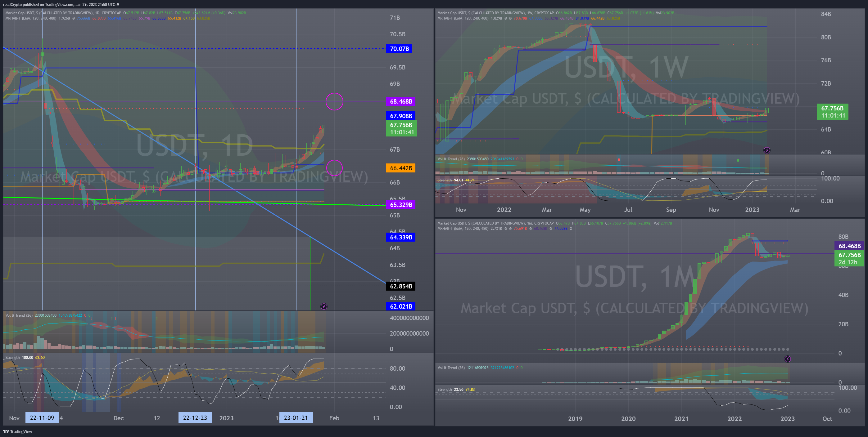Click the 67.908B blue price label
Viewport: 868px width, 437px height.
pos(401,116)
